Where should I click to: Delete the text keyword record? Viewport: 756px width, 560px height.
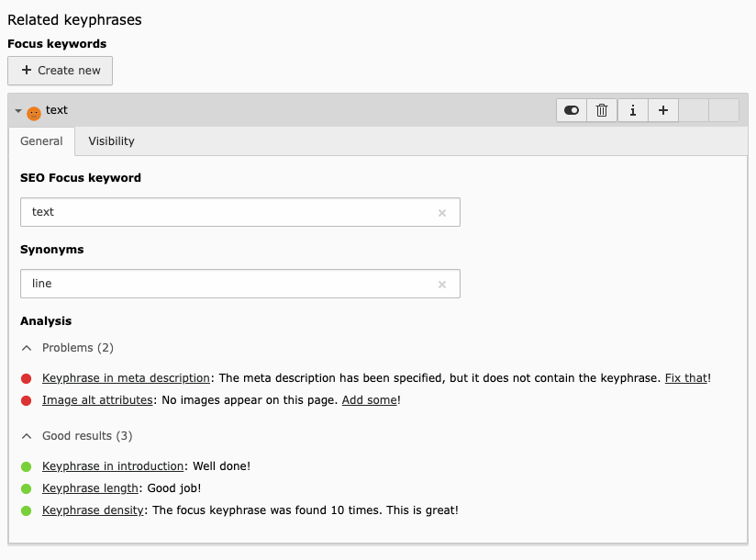click(602, 110)
